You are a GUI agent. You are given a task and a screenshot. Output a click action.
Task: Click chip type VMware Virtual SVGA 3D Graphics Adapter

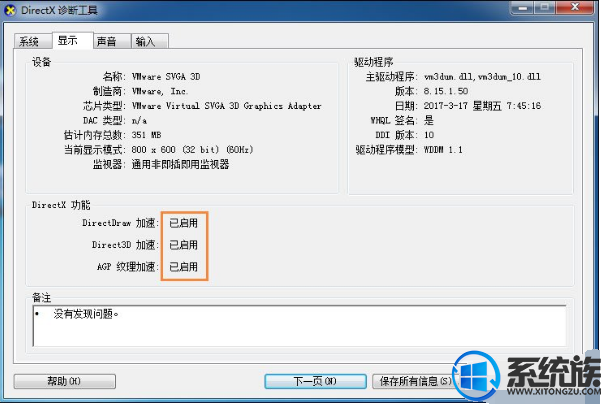pyautogui.click(x=227, y=106)
